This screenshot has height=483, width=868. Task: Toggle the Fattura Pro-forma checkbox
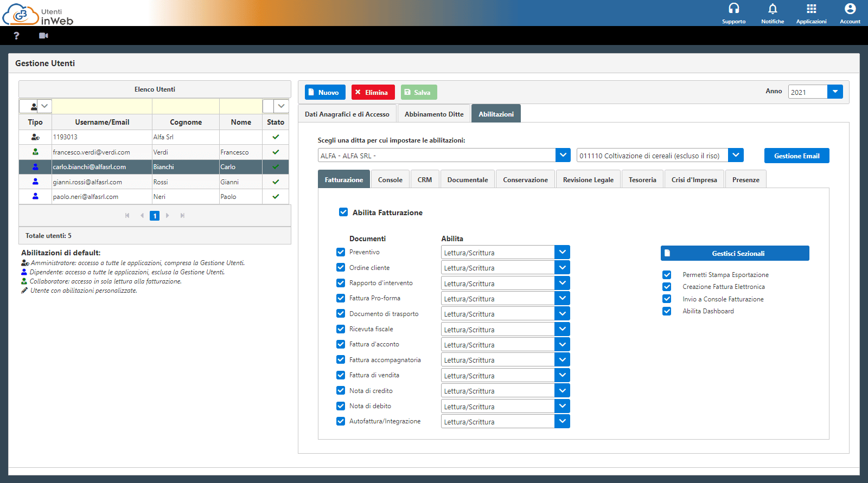(x=341, y=298)
